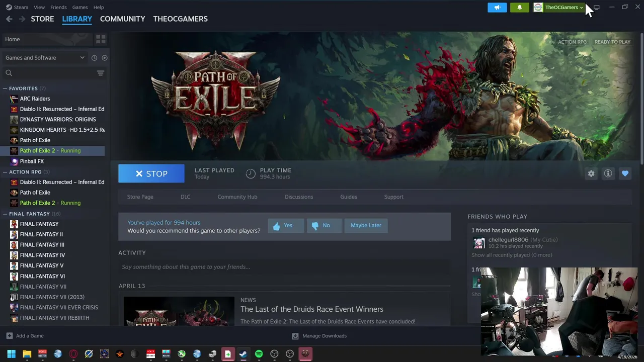
Task: Open the game settings gear icon
Action: click(591, 173)
